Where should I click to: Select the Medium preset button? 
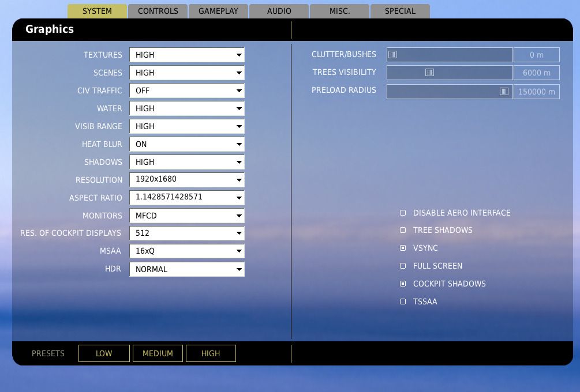tap(158, 353)
